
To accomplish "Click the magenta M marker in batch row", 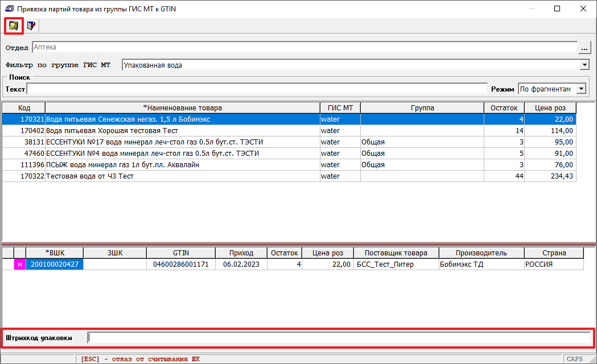I will (20, 264).
